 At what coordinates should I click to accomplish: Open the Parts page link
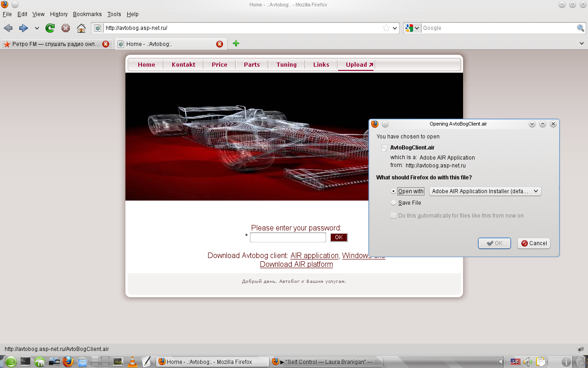pos(252,65)
